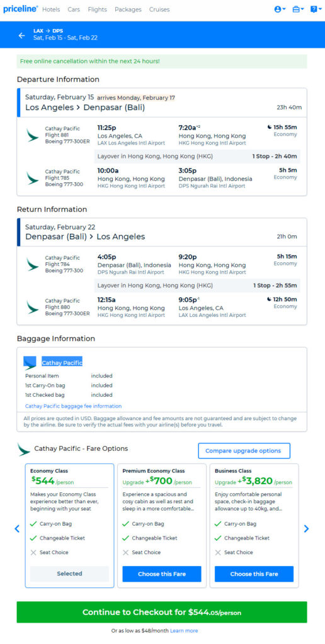Viewport: 325px width, 644px height.
Task: Go to the Flights section
Action: click(97, 9)
